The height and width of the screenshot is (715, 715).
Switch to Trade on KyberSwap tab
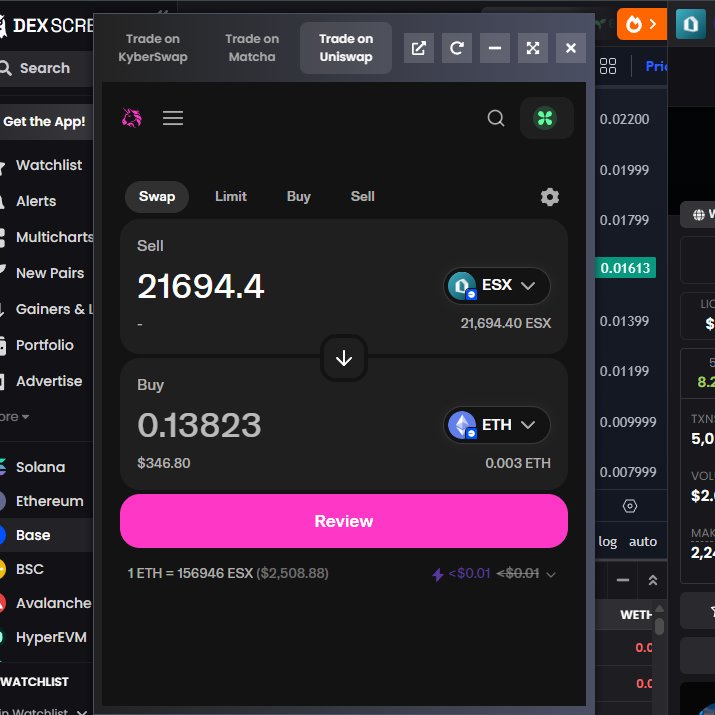tap(153, 48)
